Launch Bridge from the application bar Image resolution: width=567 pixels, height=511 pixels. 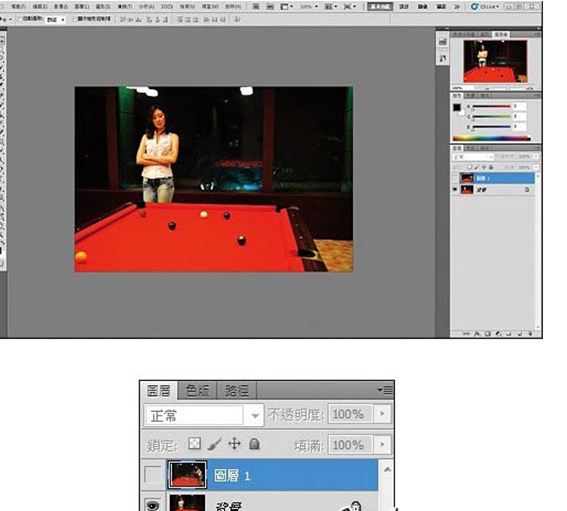256,7
